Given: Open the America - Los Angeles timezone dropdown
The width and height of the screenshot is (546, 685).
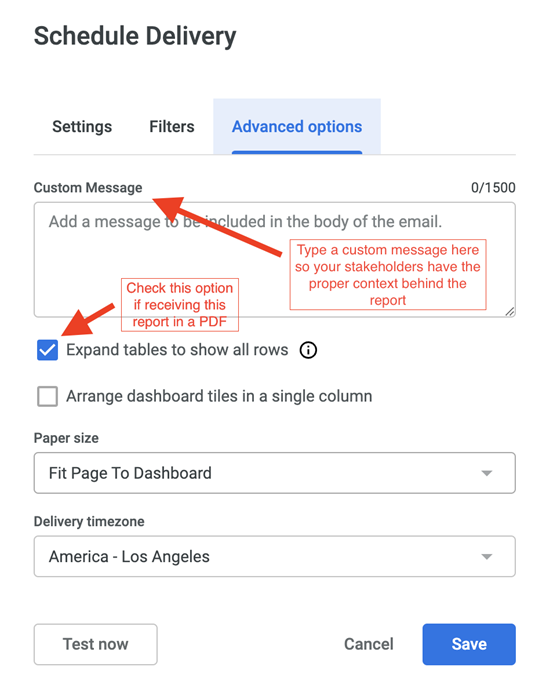Looking at the screenshot, I should 275,557.
